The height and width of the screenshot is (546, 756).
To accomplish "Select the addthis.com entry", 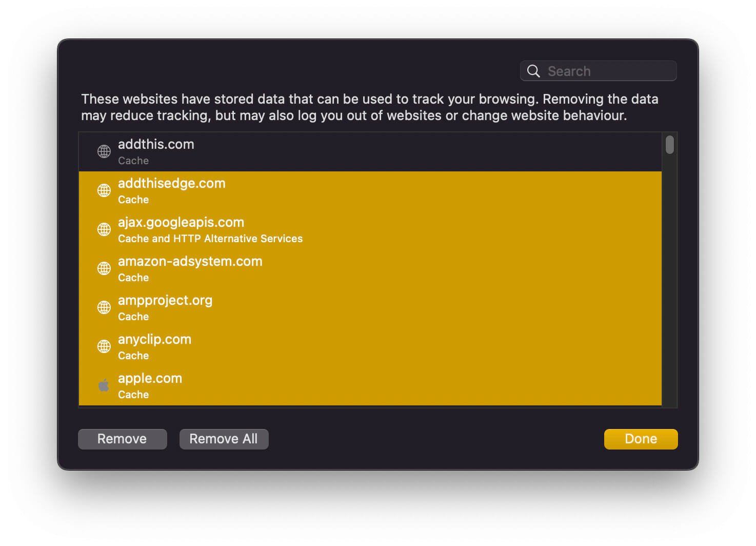I will point(370,152).
